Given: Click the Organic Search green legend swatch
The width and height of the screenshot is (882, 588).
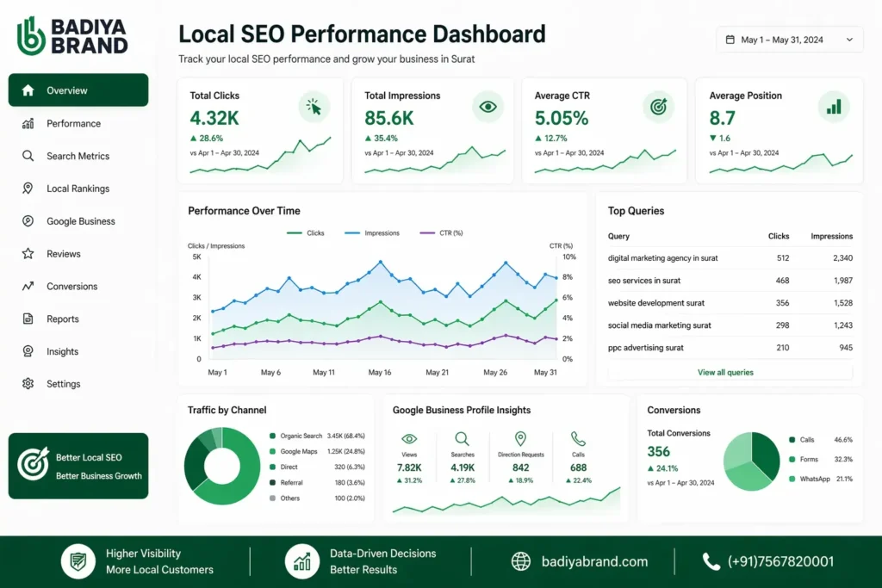Looking at the screenshot, I should tap(273, 436).
